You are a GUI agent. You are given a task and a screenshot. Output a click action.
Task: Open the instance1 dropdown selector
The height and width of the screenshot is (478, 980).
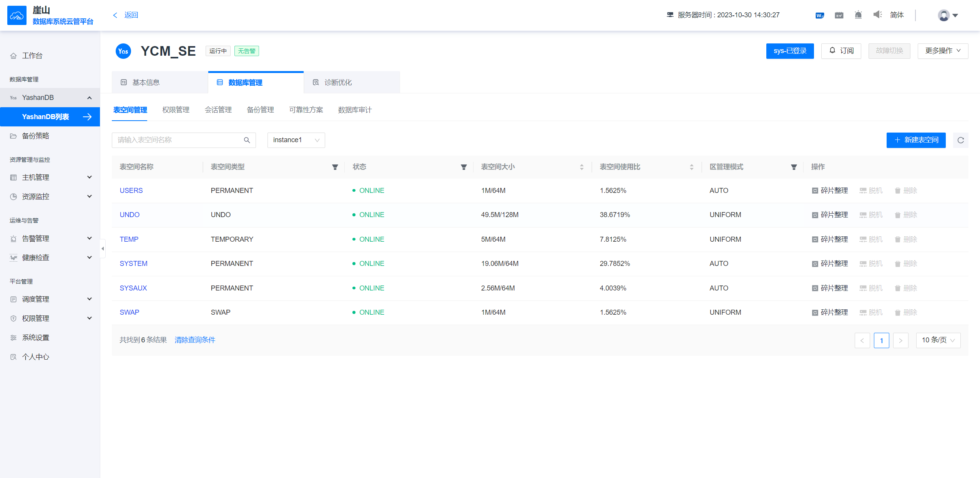[x=296, y=140]
